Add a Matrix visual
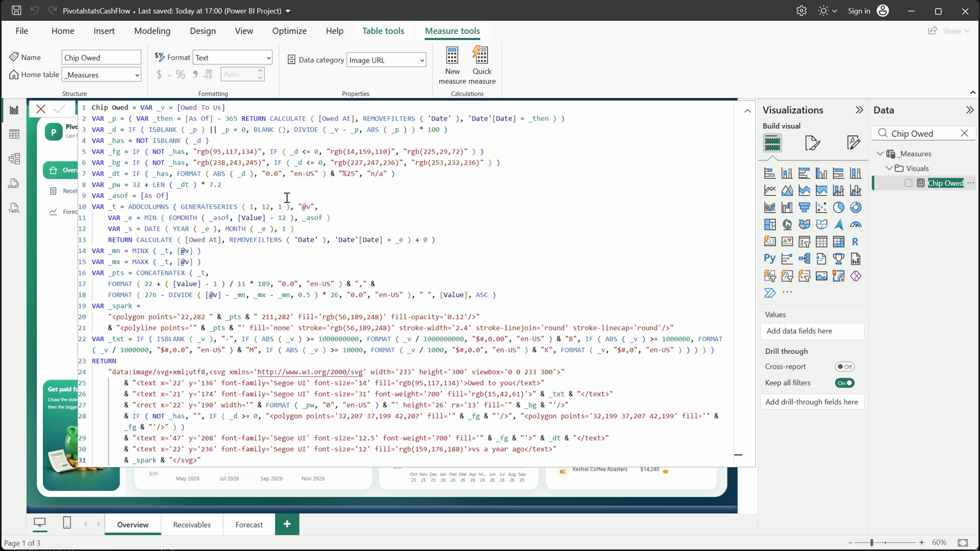This screenshot has width=980, height=551. 839,242
